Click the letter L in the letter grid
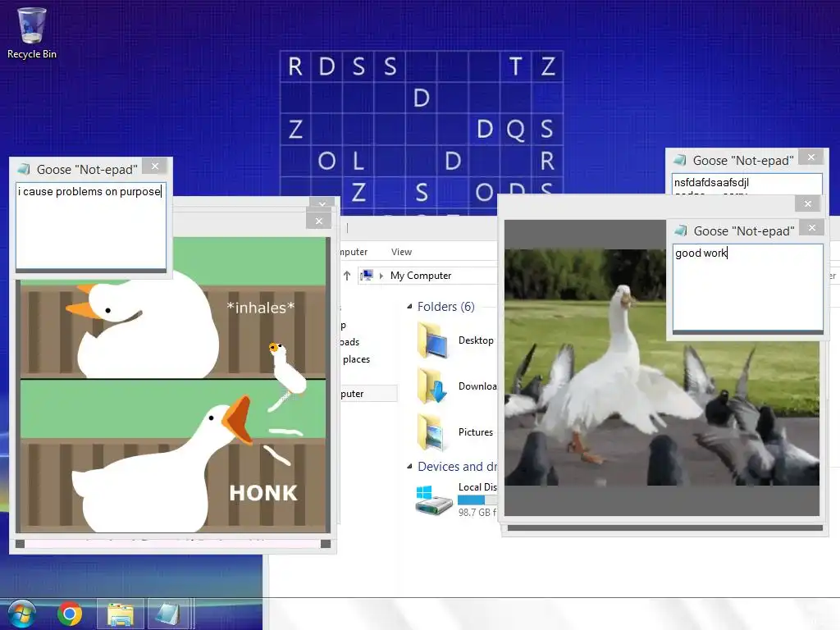The width and height of the screenshot is (840, 630). 358,161
